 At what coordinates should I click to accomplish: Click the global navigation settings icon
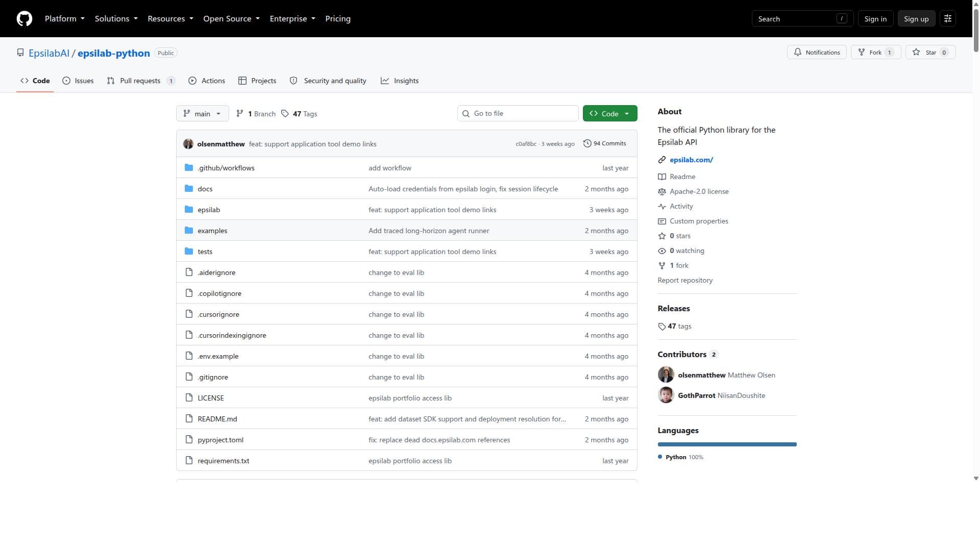click(948, 19)
